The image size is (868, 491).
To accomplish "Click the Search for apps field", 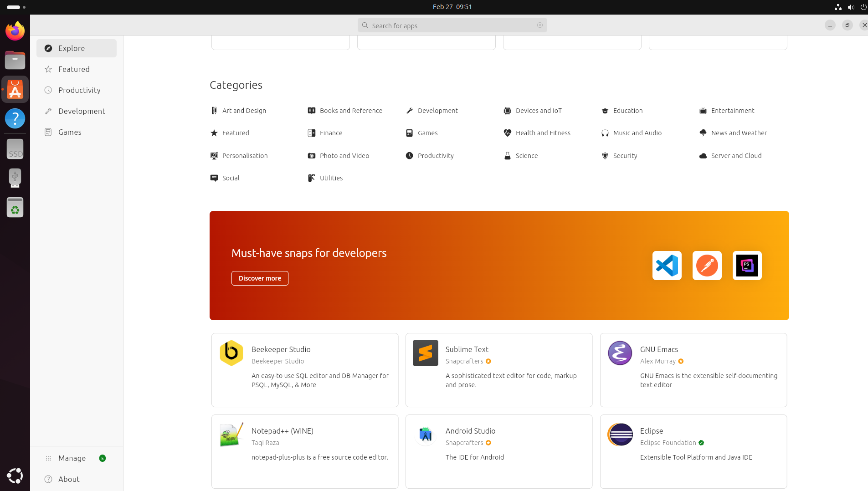I will click(452, 26).
